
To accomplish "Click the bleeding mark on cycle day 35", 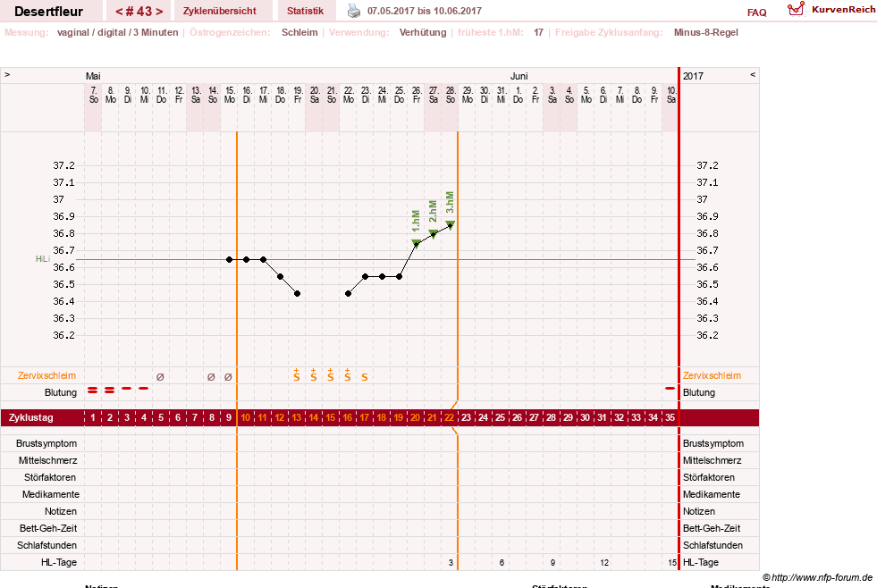I will pyautogui.click(x=670, y=388).
